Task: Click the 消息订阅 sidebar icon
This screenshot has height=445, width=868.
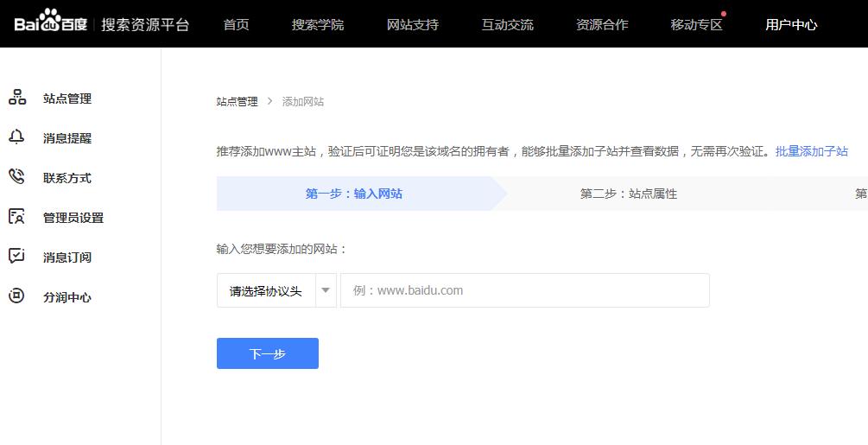Action: 17,257
